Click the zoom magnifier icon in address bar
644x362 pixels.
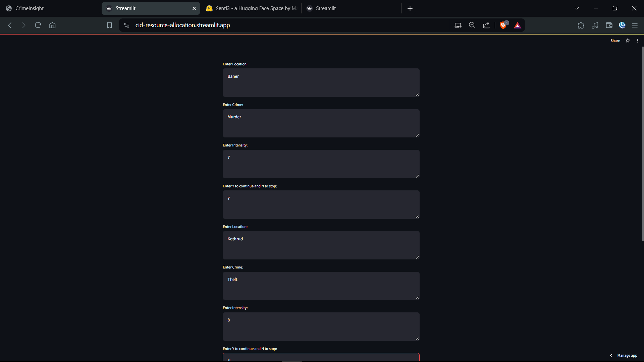472,25
